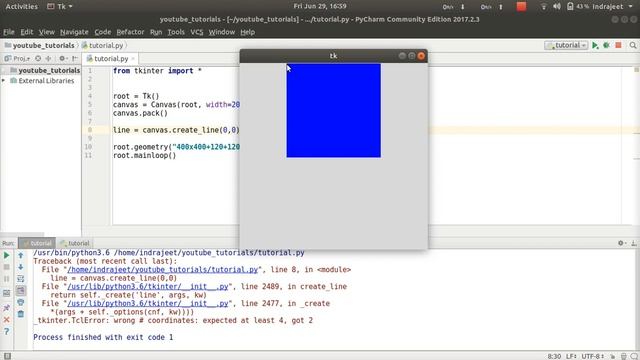Open the Window menu
The width and height of the screenshot is (640, 360).
(x=222, y=32)
